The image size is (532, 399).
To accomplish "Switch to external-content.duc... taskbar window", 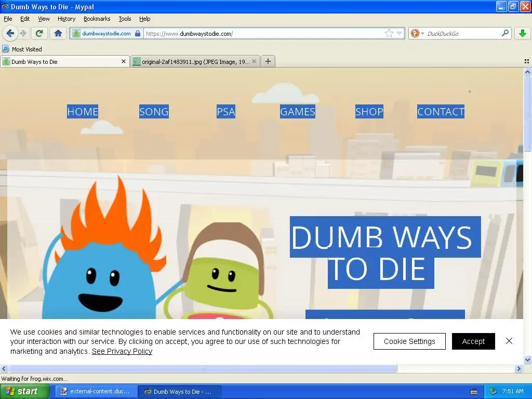I will tap(96, 392).
